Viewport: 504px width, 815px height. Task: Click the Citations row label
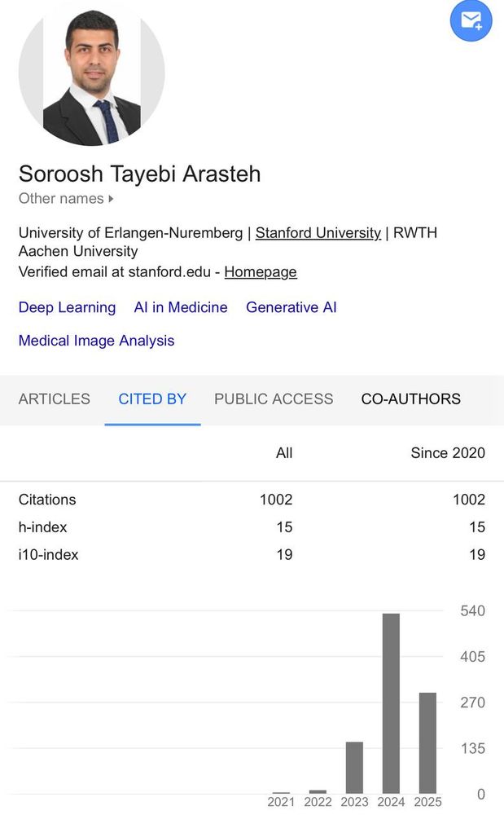click(47, 500)
